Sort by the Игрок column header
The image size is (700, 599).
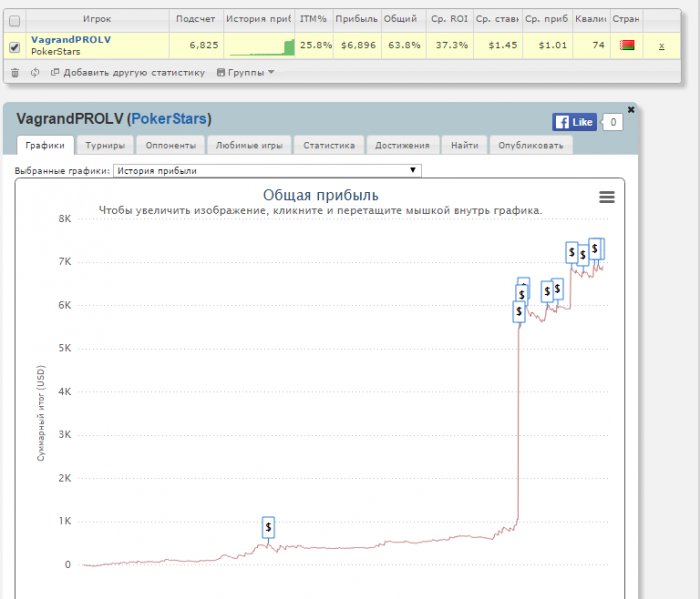pyautogui.click(x=97, y=19)
